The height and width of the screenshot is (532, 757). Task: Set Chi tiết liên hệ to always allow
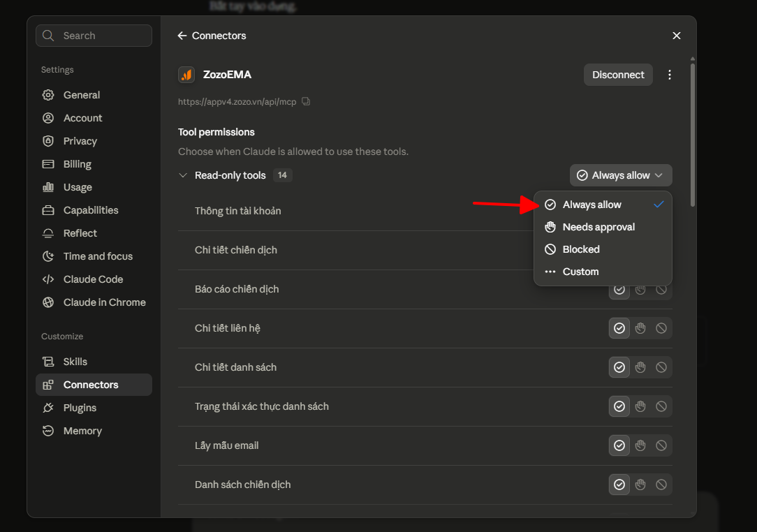619,328
